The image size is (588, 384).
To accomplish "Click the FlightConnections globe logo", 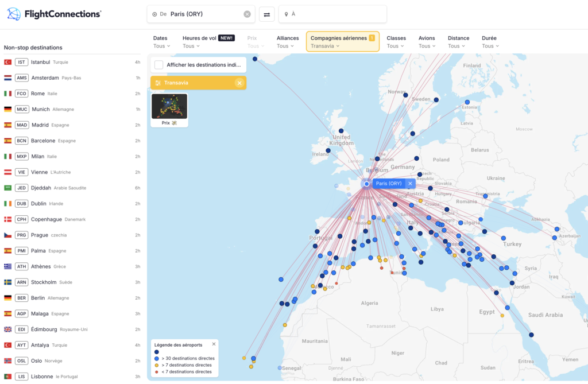I will pos(14,14).
